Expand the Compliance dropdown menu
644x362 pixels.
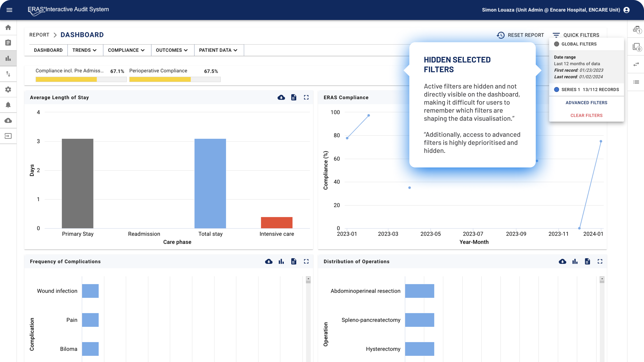tap(126, 50)
